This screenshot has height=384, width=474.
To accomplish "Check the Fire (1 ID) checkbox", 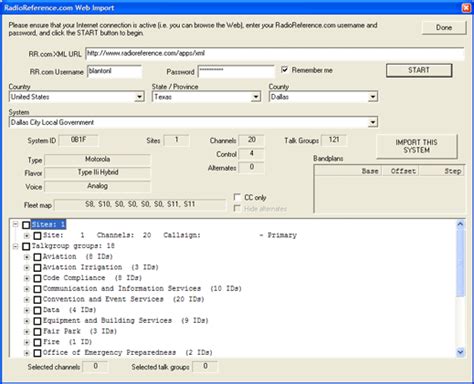I will pyautogui.click(x=37, y=342).
